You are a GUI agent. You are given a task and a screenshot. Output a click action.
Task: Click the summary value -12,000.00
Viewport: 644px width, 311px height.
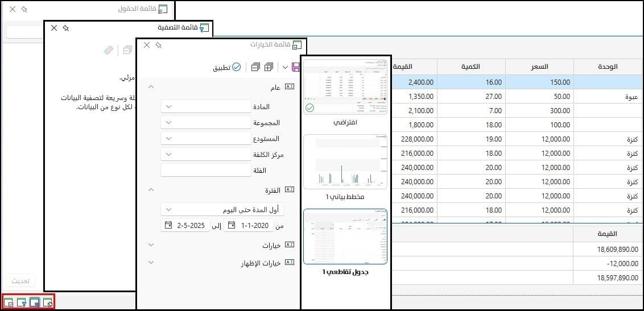point(608,263)
